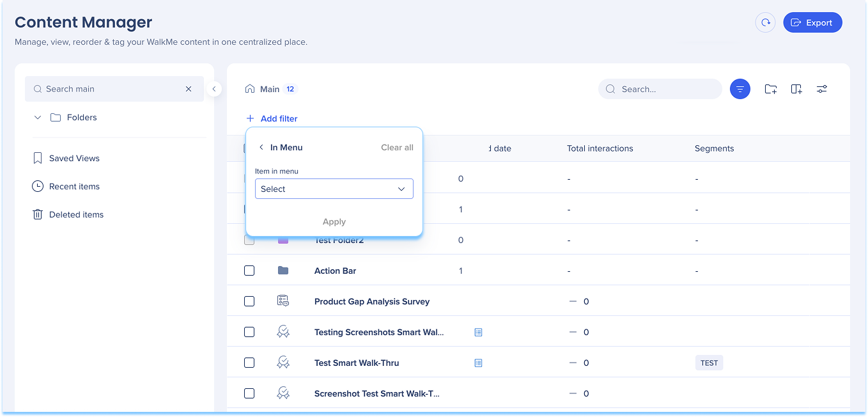Go back using In Menu arrow
This screenshot has height=417, width=868.
pyautogui.click(x=261, y=148)
